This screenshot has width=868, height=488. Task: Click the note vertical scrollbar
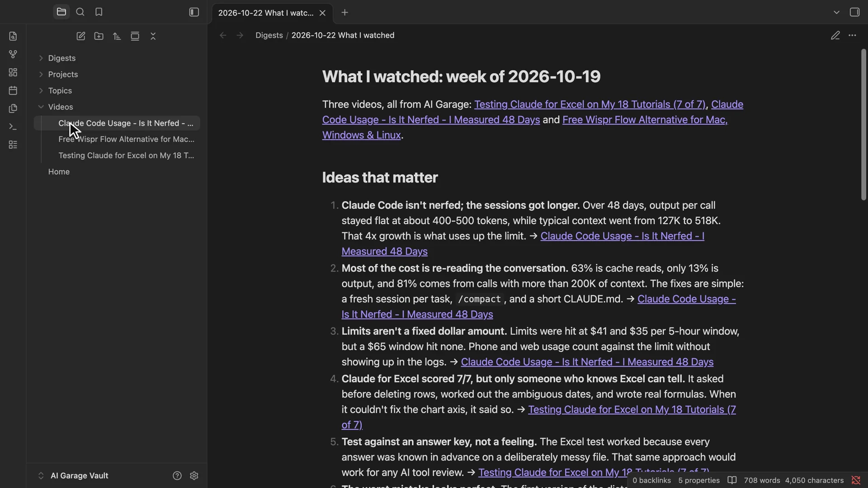[x=863, y=124]
